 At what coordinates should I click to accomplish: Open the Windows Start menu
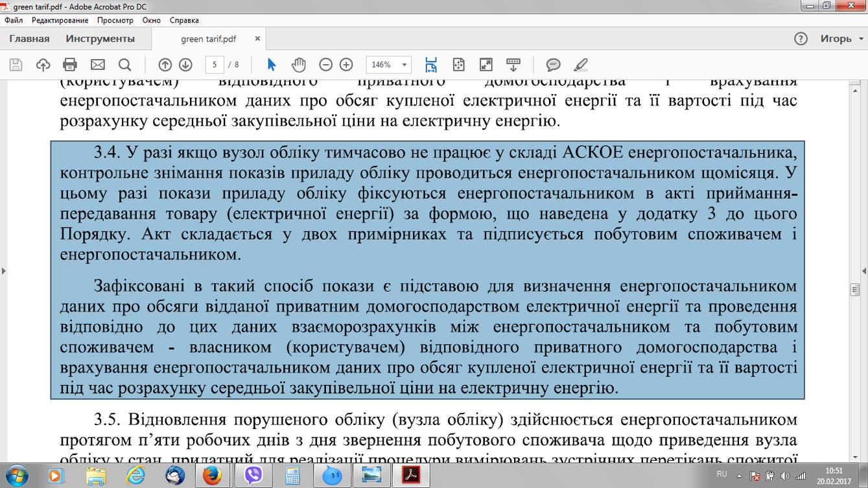(16, 475)
